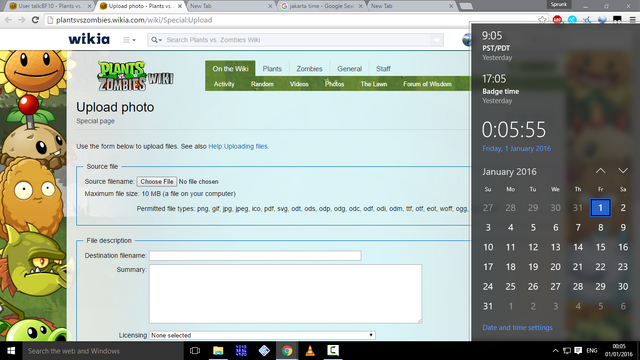
Task: Select December 28 in the calendar
Action: pyautogui.click(x=510, y=208)
